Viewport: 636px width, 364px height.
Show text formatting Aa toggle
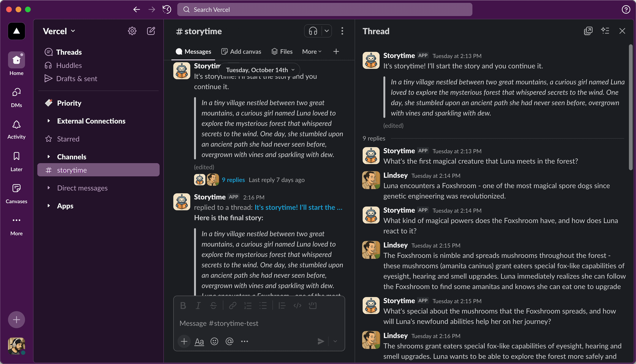[x=199, y=341]
